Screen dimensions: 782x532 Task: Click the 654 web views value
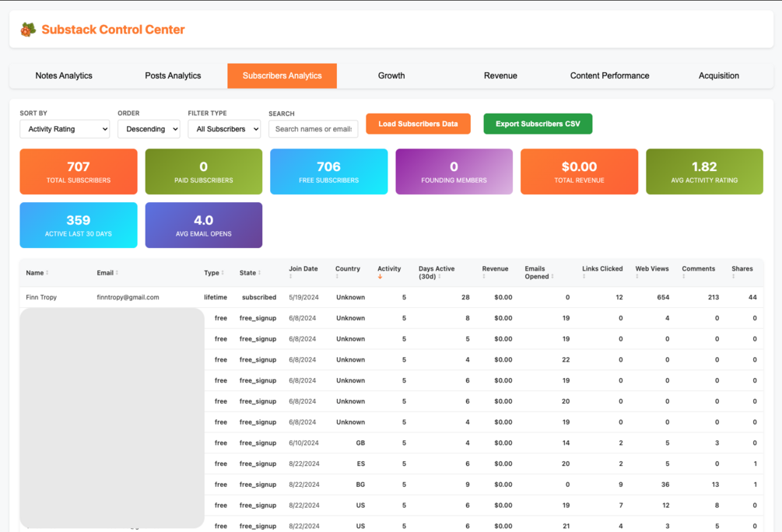663,297
